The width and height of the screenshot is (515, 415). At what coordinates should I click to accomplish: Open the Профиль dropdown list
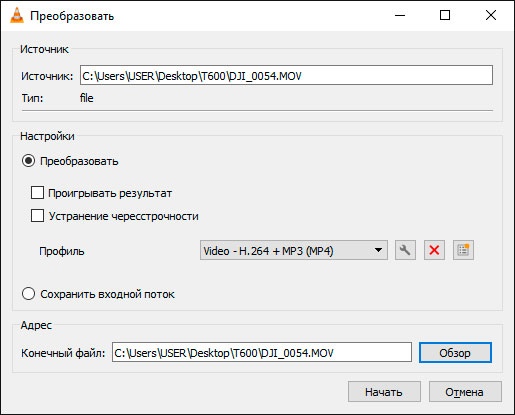tap(294, 250)
